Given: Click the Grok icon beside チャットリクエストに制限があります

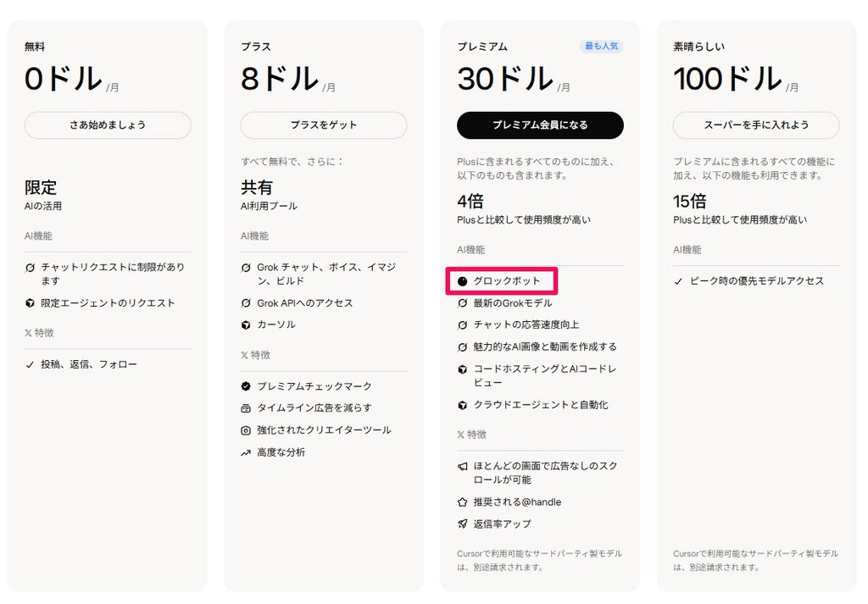Looking at the screenshot, I should [x=30, y=268].
